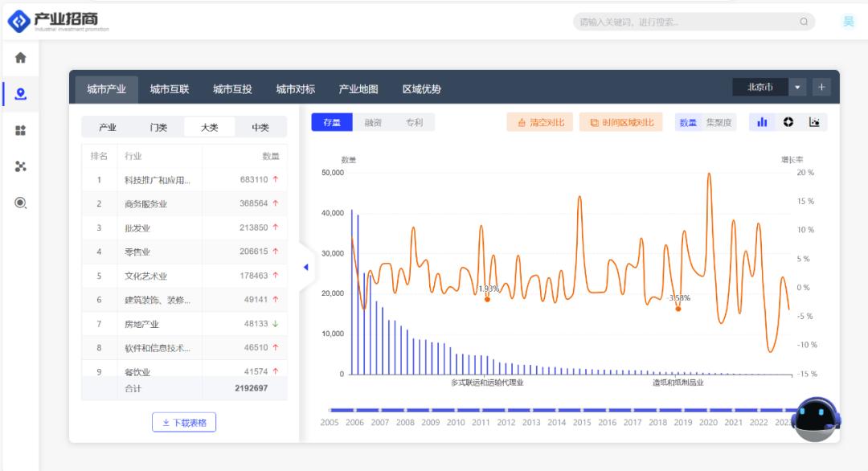Click the plus icon to add city
Image resolution: width=868 pixels, height=471 pixels.
tap(821, 87)
